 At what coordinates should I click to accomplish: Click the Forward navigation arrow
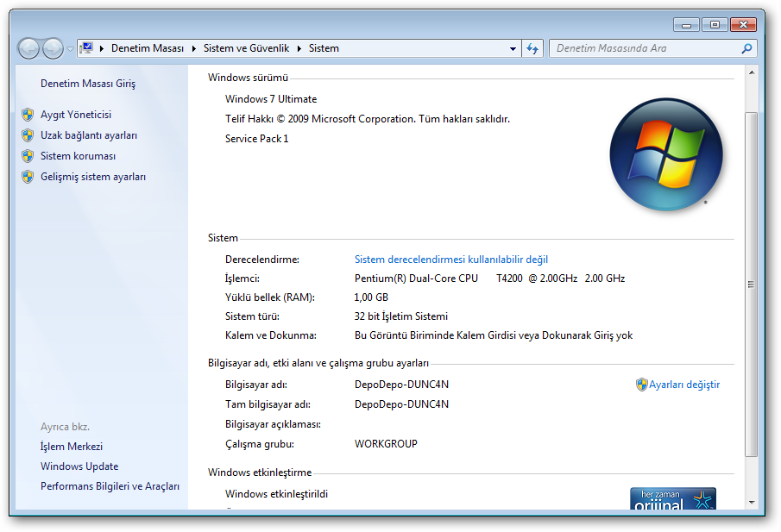[53, 48]
